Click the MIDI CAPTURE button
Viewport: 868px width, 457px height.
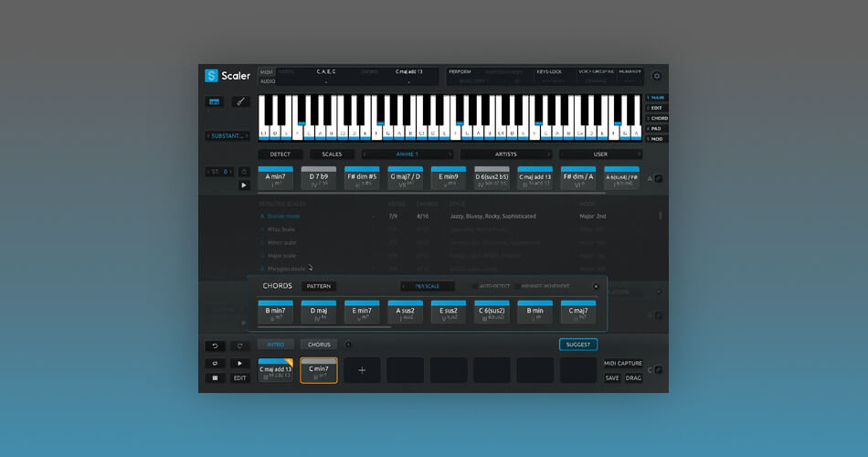pos(623,364)
